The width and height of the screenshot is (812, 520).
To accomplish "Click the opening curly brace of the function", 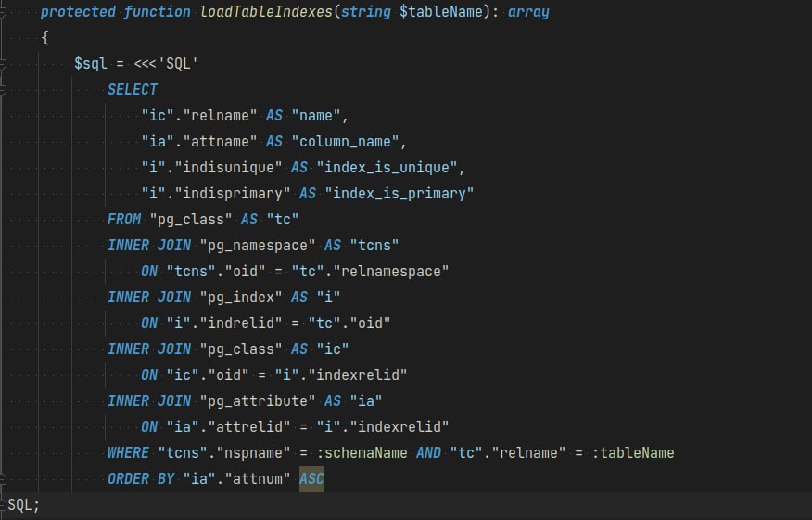I will 45,38.
